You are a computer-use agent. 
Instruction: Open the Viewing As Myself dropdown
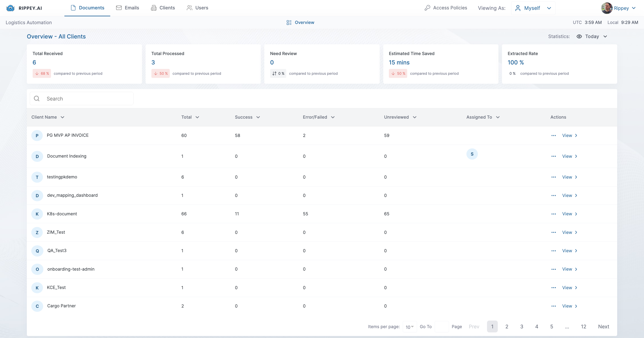pyautogui.click(x=533, y=8)
